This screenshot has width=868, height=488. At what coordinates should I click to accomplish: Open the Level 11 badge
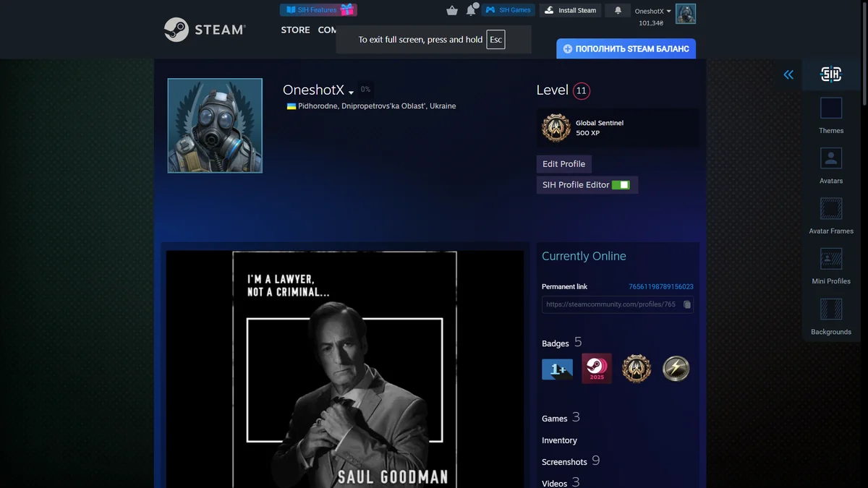pos(582,91)
